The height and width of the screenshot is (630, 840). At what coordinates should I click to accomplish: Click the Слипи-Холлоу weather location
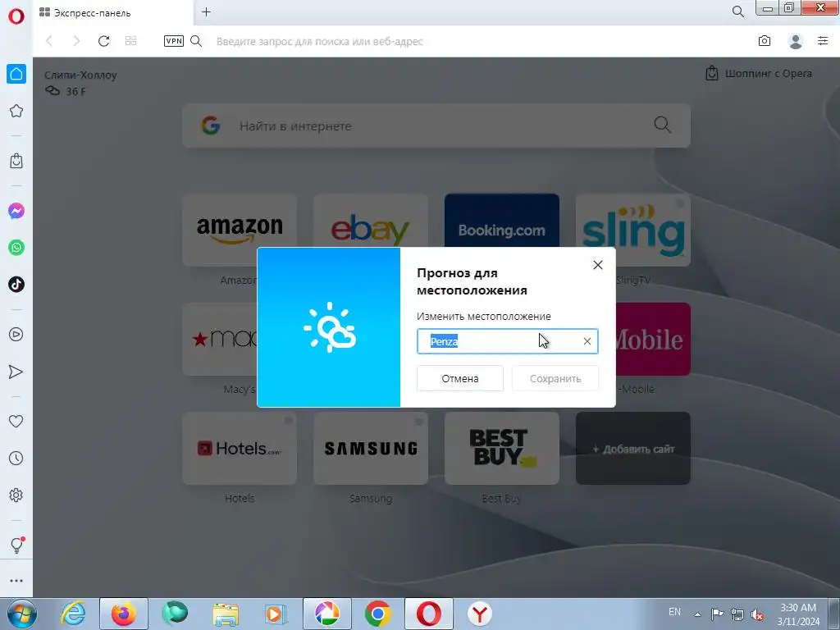[80, 75]
